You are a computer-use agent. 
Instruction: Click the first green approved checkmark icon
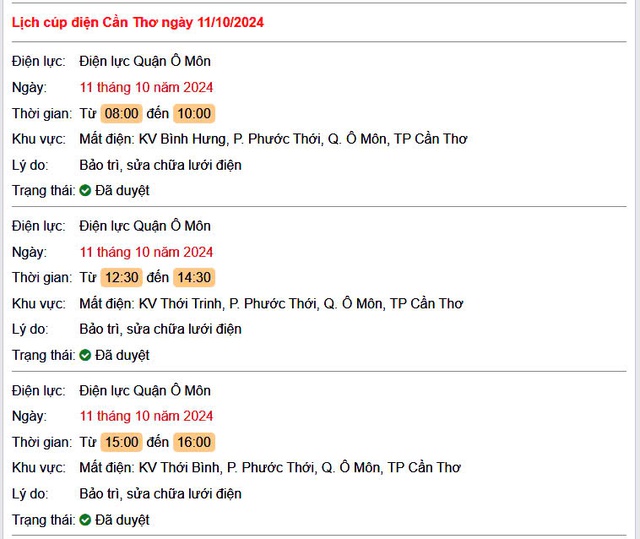85,191
